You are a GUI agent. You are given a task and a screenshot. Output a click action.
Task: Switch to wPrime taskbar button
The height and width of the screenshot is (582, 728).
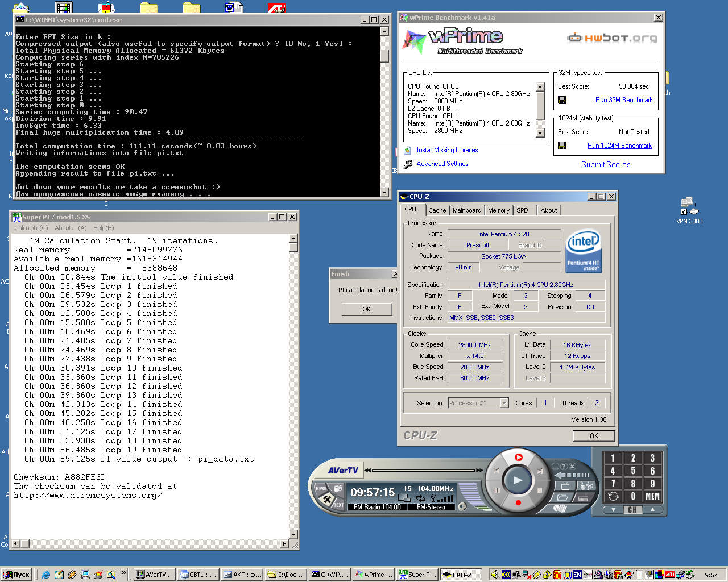click(x=374, y=575)
